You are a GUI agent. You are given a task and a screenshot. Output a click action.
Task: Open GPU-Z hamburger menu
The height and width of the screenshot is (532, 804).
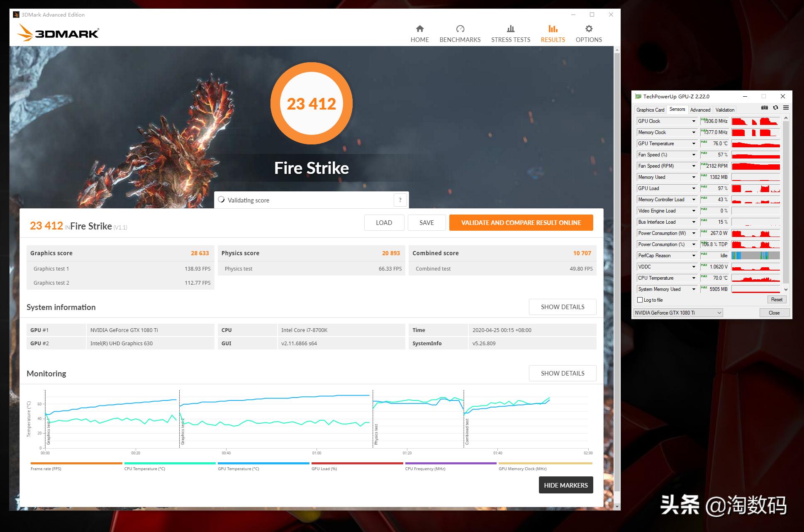786,108
